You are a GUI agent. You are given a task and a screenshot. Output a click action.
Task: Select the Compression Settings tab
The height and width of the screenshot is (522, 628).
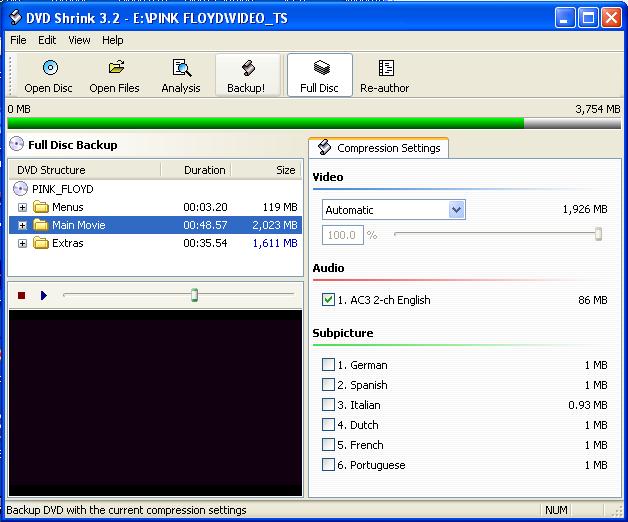(x=379, y=148)
